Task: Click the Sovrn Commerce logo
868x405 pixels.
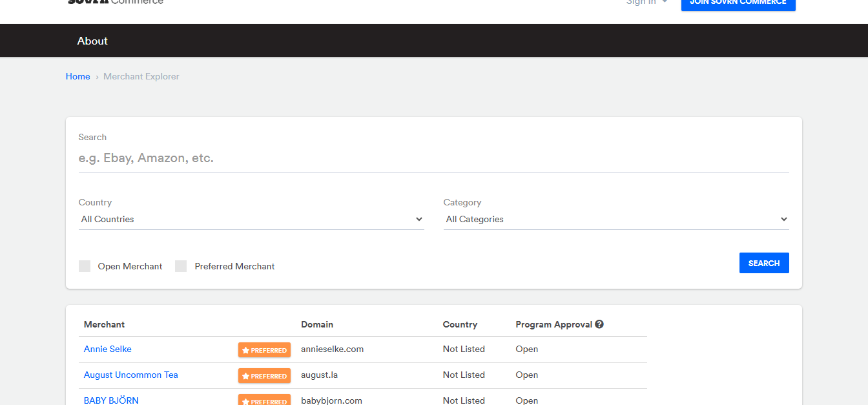Action: (116, 3)
